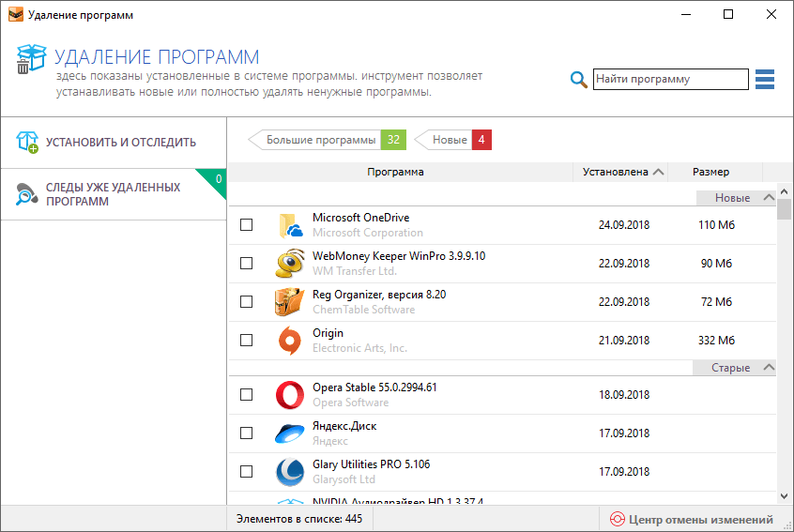
Task: Collapse the Новые group
Action: [769, 197]
